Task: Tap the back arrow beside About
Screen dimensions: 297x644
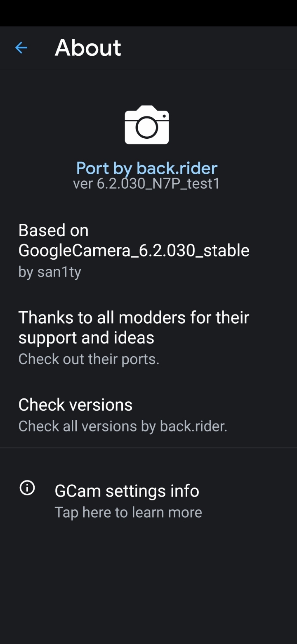Action: (21, 48)
